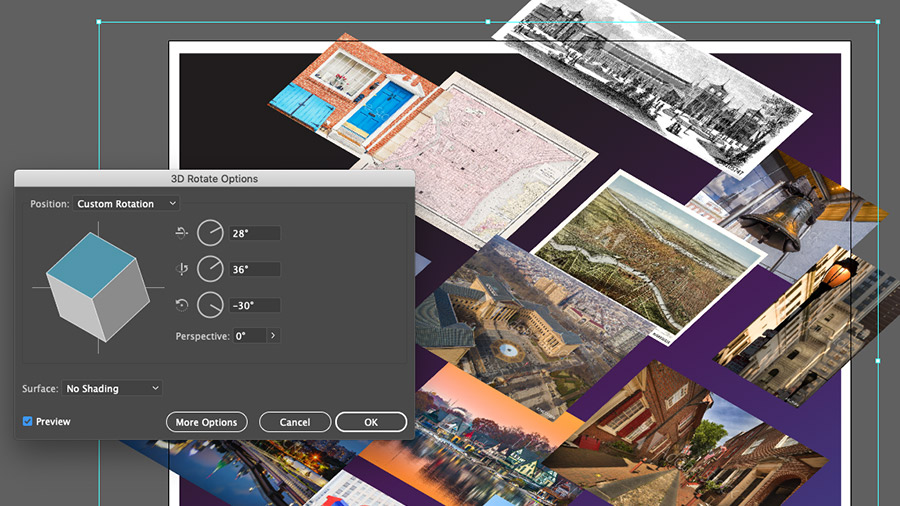Click the 28° X rotation field
Viewport: 900px width, 506px height.
(255, 233)
